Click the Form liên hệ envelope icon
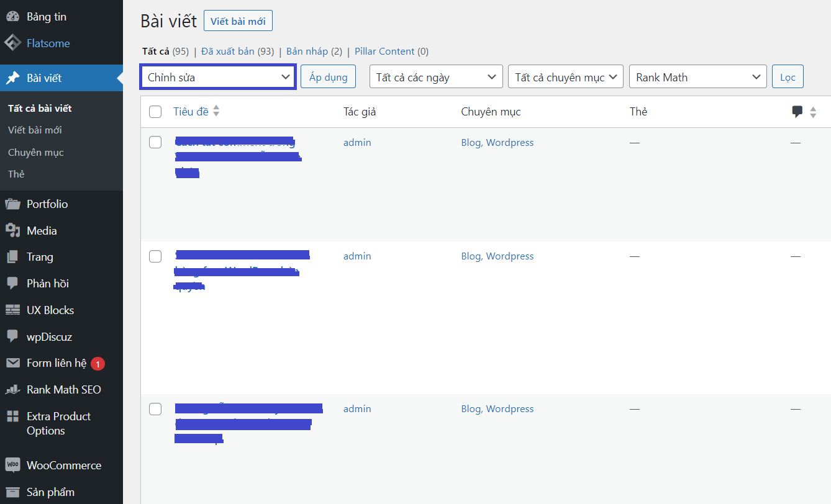 (12, 363)
